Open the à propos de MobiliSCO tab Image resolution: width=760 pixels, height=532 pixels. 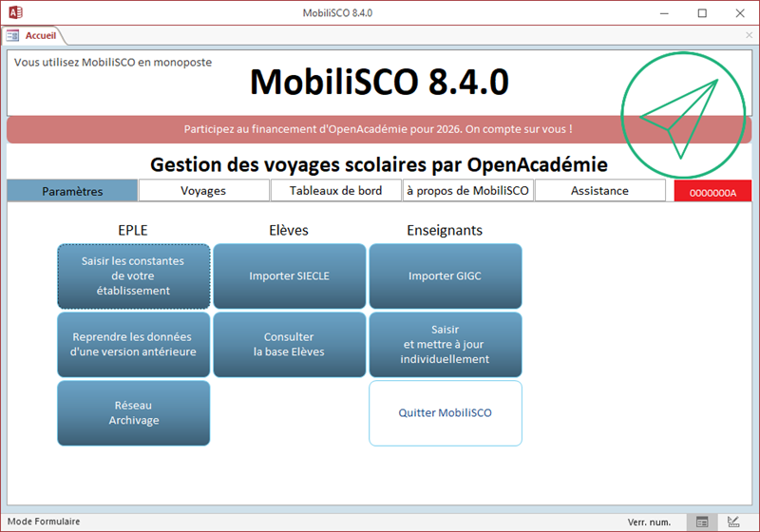467,190
